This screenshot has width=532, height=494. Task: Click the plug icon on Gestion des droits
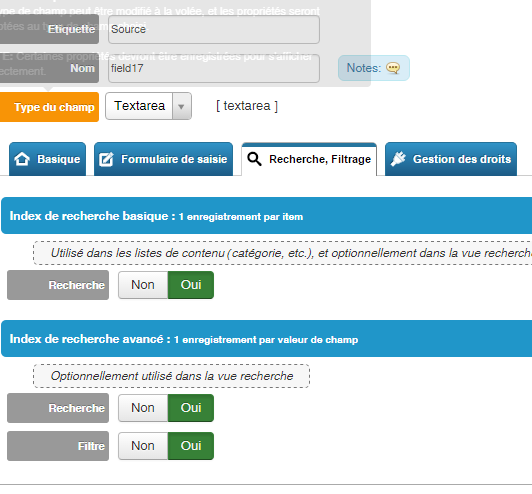(398, 159)
